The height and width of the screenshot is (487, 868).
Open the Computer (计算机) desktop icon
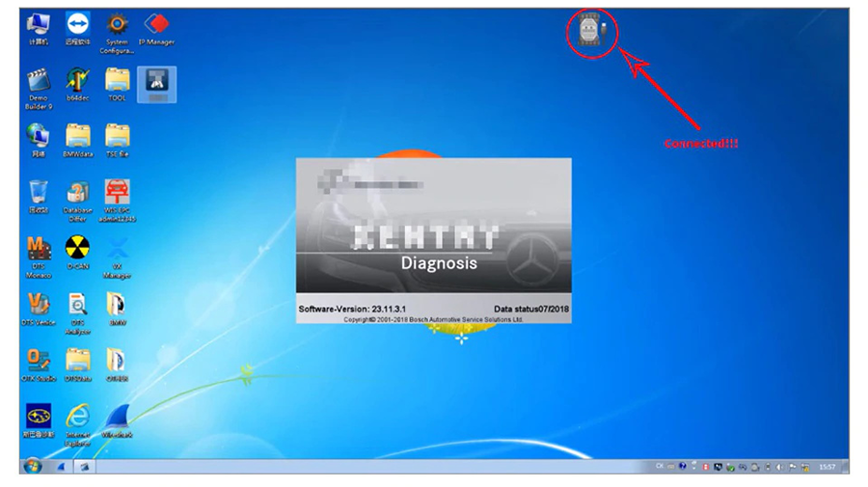(x=39, y=29)
